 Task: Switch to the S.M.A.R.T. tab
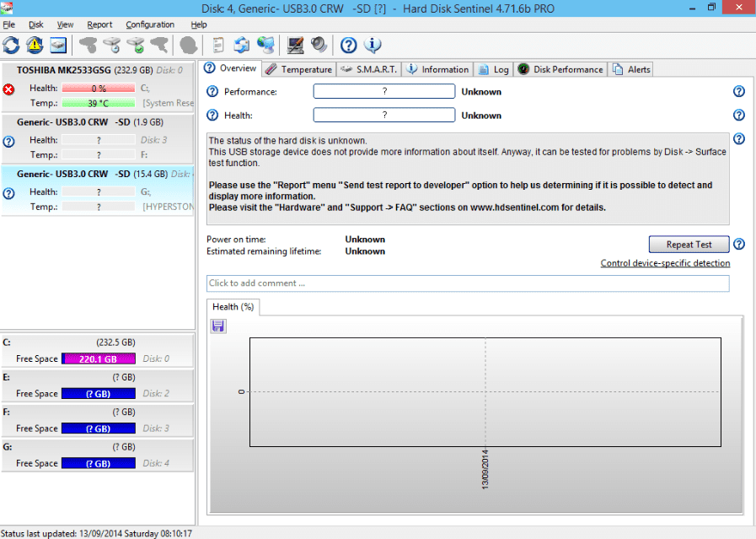369,69
